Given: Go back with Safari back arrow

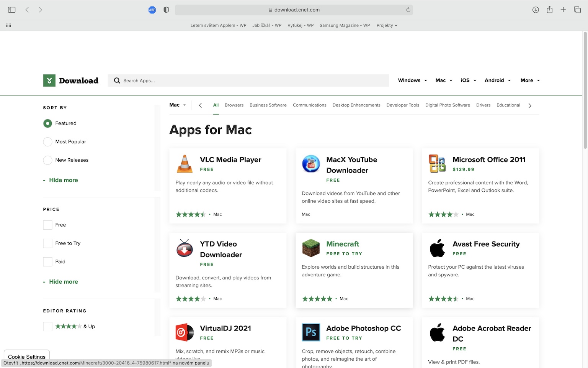Looking at the screenshot, I should click(x=27, y=10).
